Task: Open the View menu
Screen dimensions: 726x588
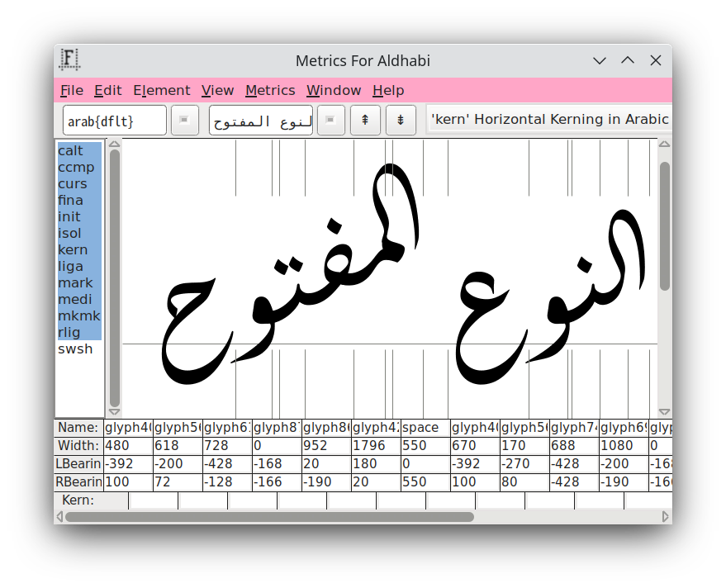Action: point(217,91)
